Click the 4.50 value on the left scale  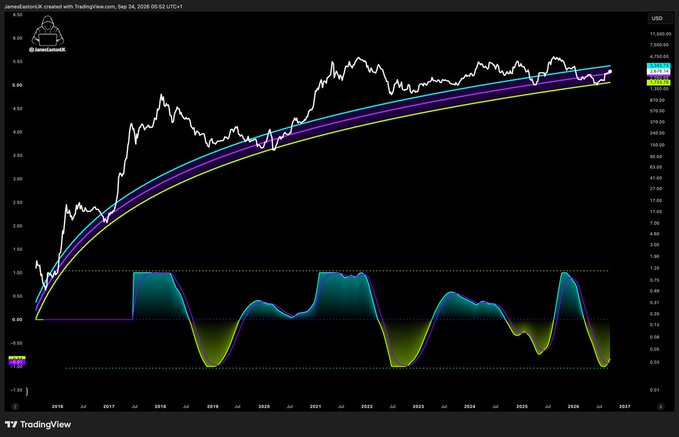[17, 109]
